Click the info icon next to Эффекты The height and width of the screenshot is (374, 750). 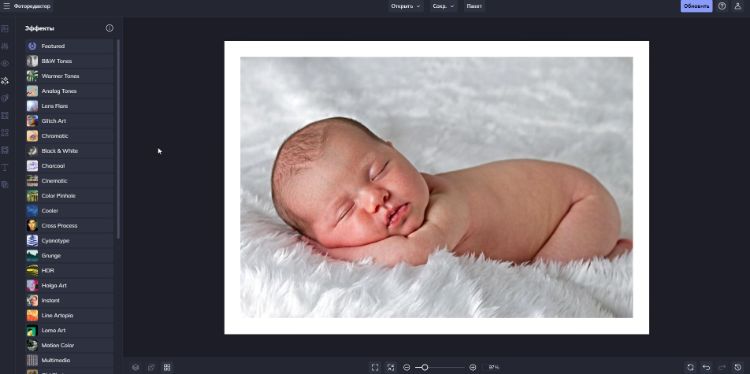(x=110, y=28)
